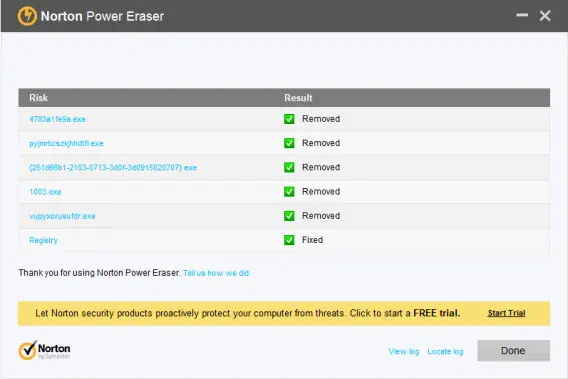Select the 'Removed' result for {251d66b1...}.exe
Viewport: 568px width, 379px height.
[x=321, y=167]
